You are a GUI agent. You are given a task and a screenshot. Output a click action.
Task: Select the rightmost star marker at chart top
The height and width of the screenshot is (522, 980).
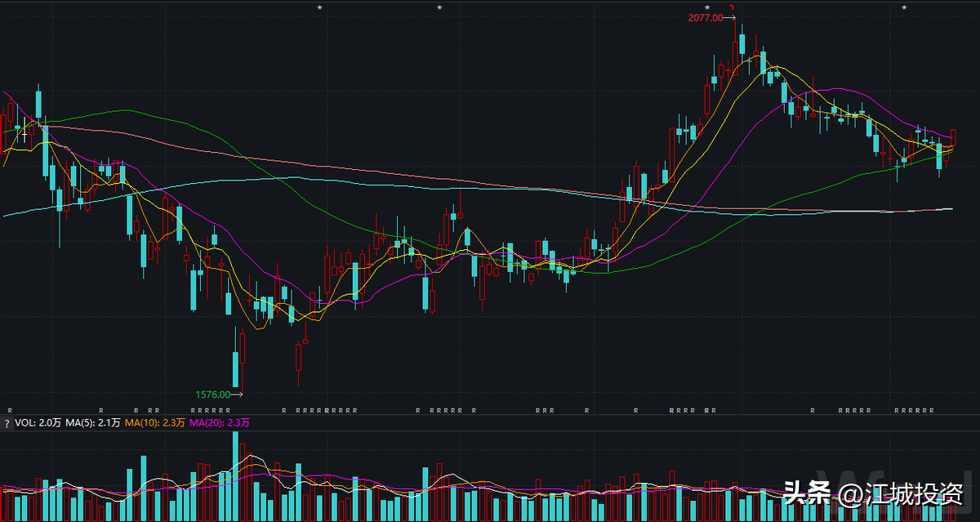tap(904, 7)
